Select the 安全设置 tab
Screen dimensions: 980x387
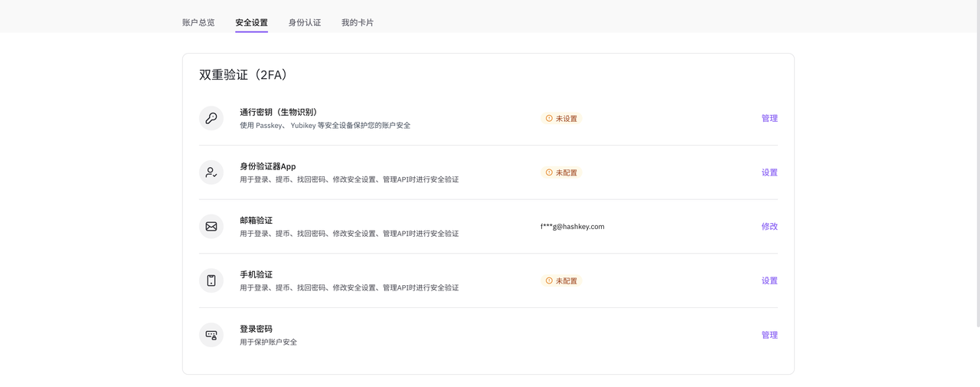click(x=251, y=22)
